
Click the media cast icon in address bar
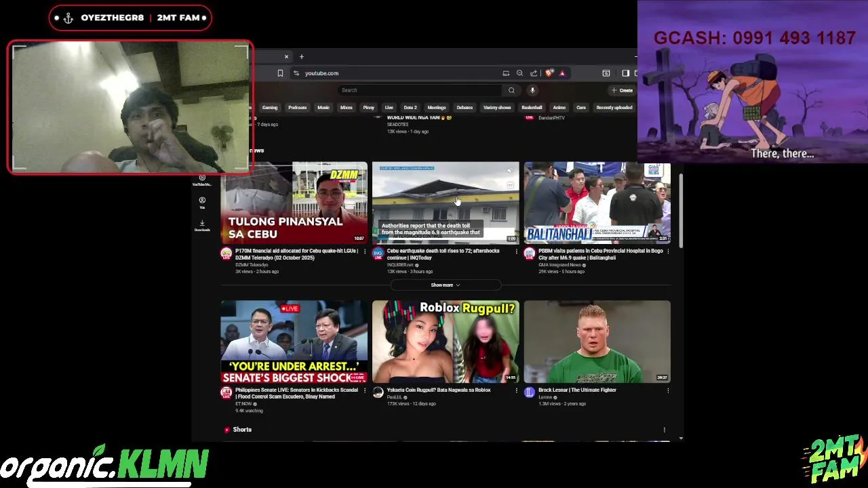pyautogui.click(x=506, y=73)
